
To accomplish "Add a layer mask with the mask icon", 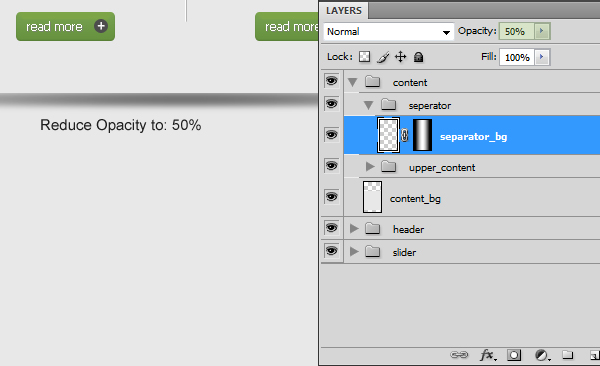I will pos(514,355).
